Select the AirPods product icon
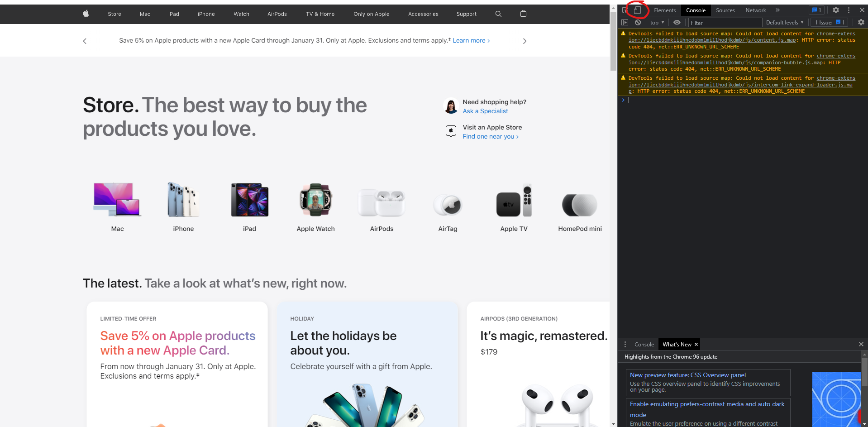868x427 pixels. point(382,202)
